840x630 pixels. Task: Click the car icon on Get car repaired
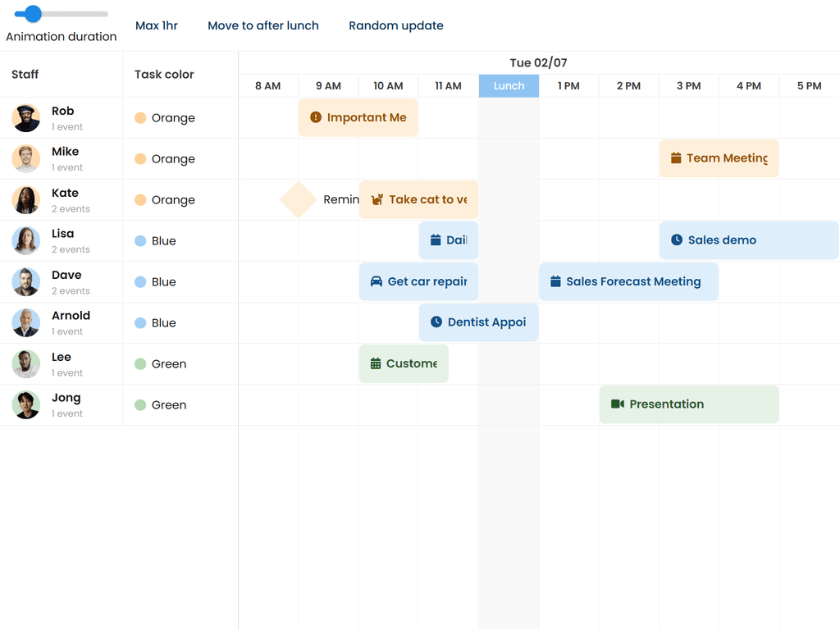[x=377, y=281]
